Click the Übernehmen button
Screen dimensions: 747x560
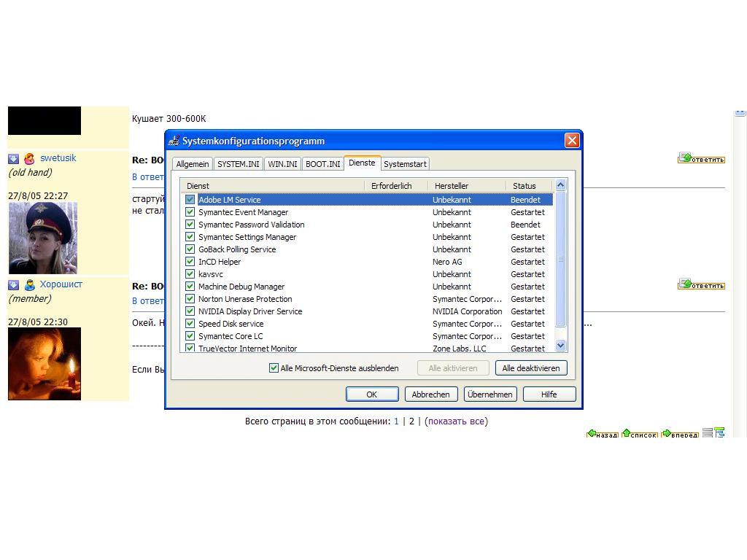491,394
